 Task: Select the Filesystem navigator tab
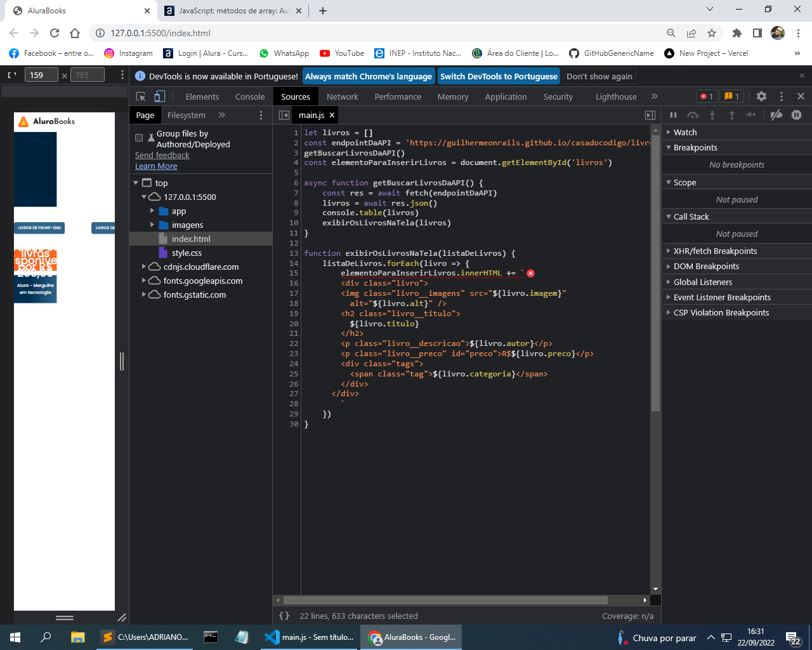[187, 115]
